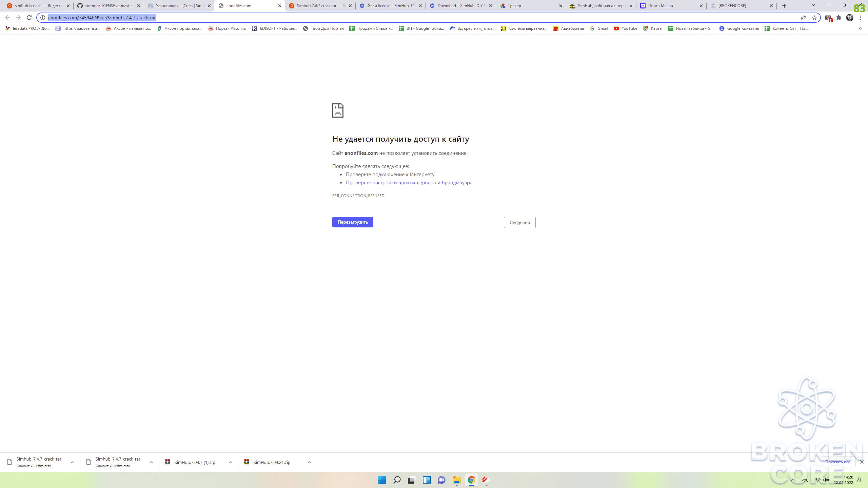Open the YouTube bookmark
The height and width of the screenshot is (488, 868).
[x=626, y=28]
